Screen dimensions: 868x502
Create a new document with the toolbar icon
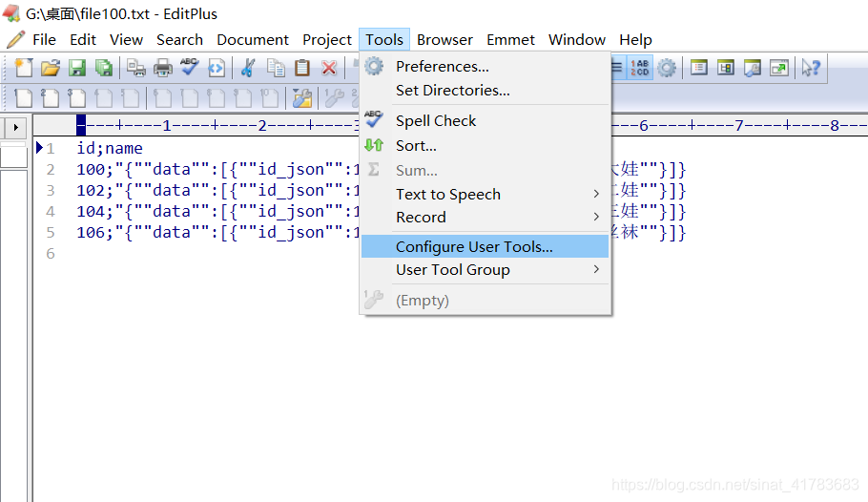(x=23, y=68)
